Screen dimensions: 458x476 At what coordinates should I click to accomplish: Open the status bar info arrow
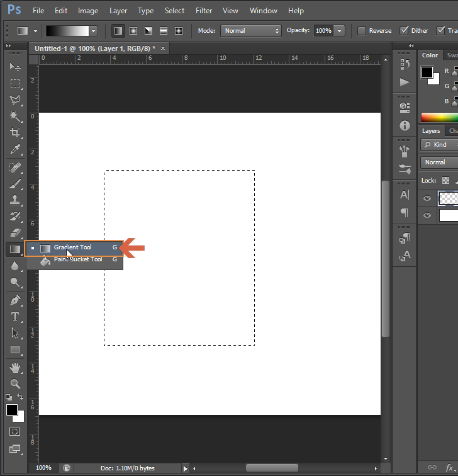pyautogui.click(x=186, y=468)
